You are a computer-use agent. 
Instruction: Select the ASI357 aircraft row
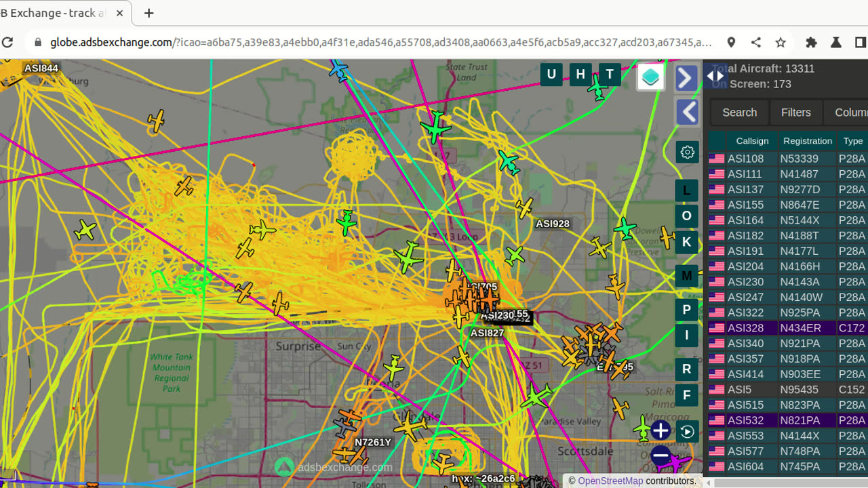click(787, 359)
